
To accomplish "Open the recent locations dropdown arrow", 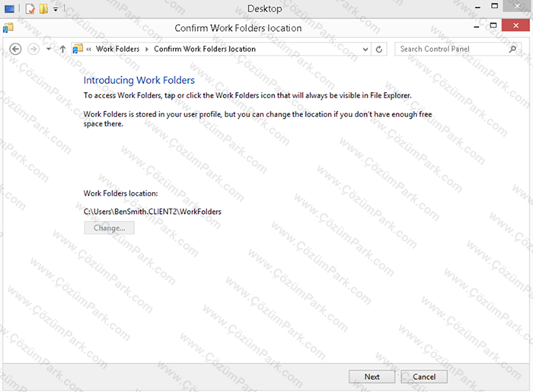I will click(49, 49).
